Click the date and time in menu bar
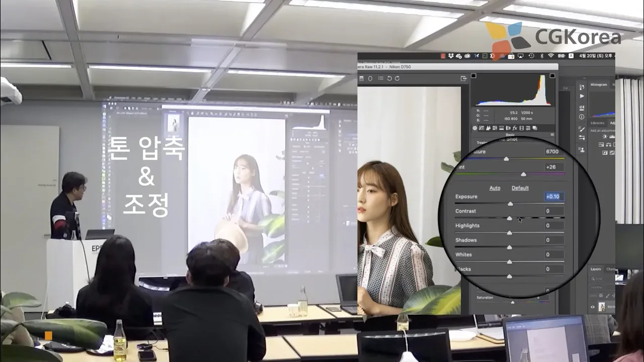The width and height of the screenshot is (644, 362). [x=596, y=56]
